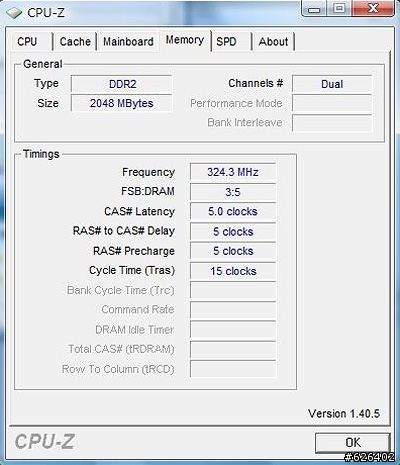
Task: Click the empty DRAM Idle Timer field
Action: [x=233, y=330]
